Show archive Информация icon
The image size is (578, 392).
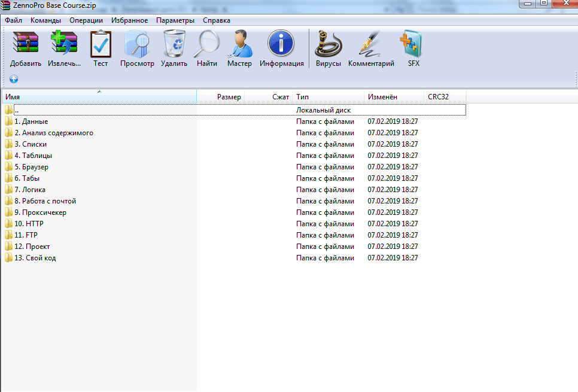coord(281,45)
